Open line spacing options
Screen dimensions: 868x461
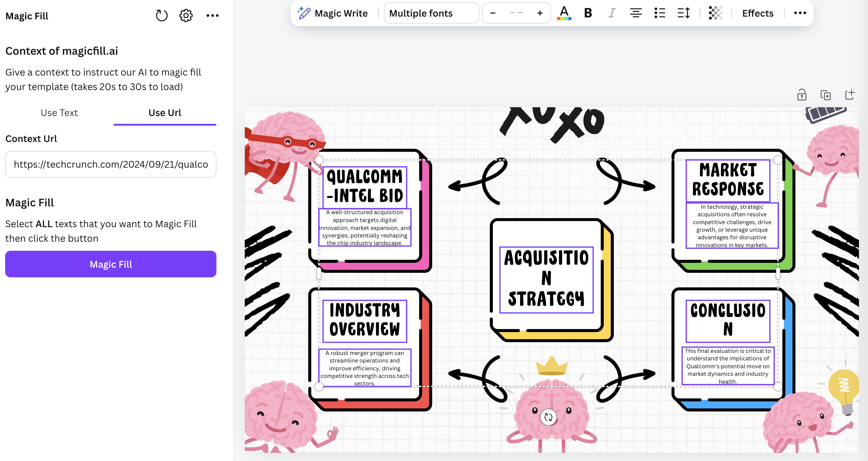(683, 13)
